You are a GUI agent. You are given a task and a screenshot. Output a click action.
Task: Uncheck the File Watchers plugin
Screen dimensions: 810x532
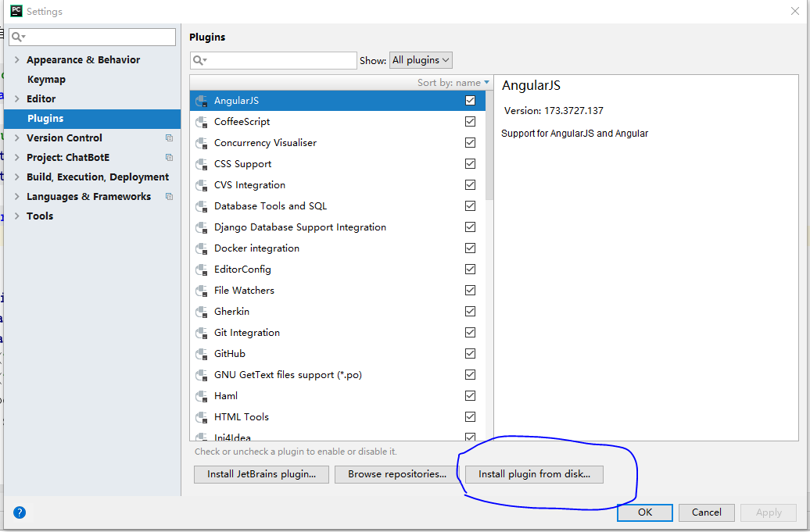pyautogui.click(x=470, y=291)
